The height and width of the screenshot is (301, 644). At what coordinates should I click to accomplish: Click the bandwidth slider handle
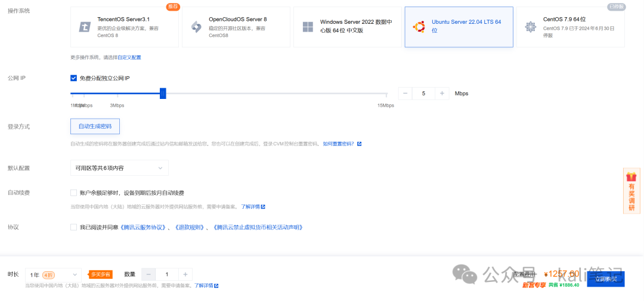tap(163, 94)
